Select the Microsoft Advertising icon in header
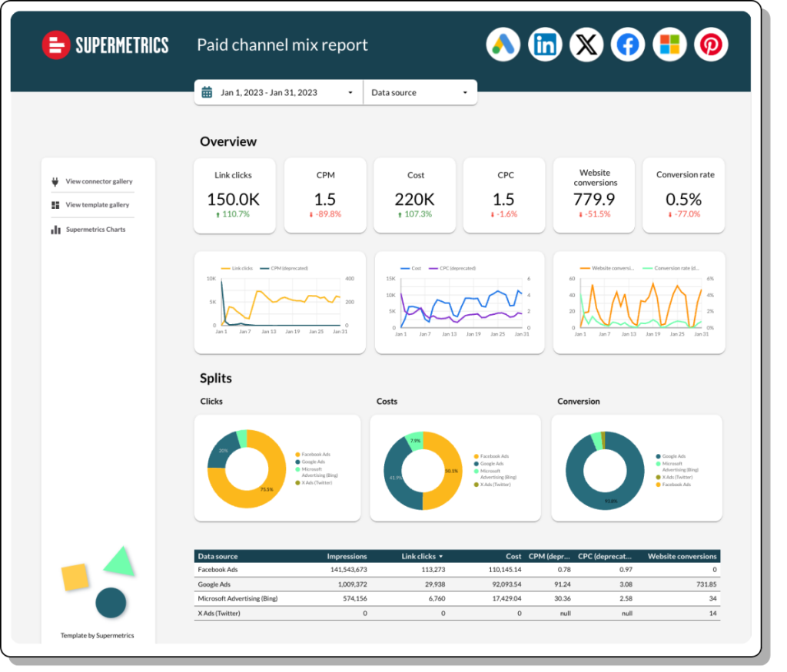Image resolution: width=787 pixels, height=672 pixels. click(x=669, y=45)
